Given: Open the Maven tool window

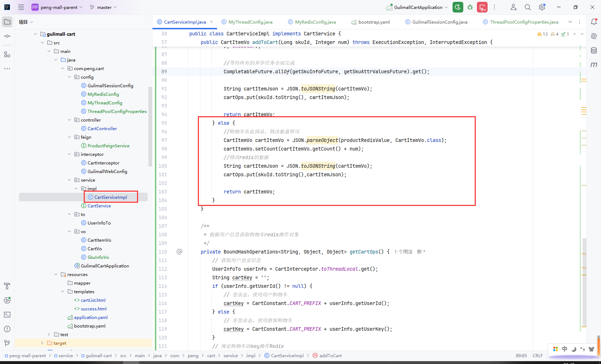Looking at the screenshot, I should 594,65.
